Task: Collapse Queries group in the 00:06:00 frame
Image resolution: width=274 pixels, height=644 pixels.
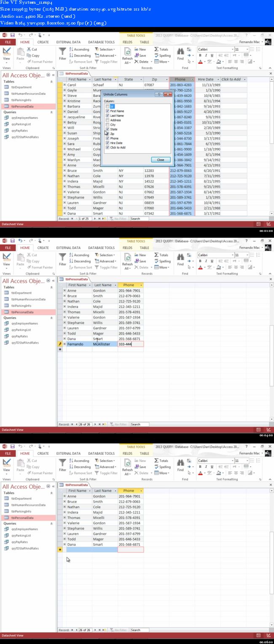Action: (x=51, y=523)
